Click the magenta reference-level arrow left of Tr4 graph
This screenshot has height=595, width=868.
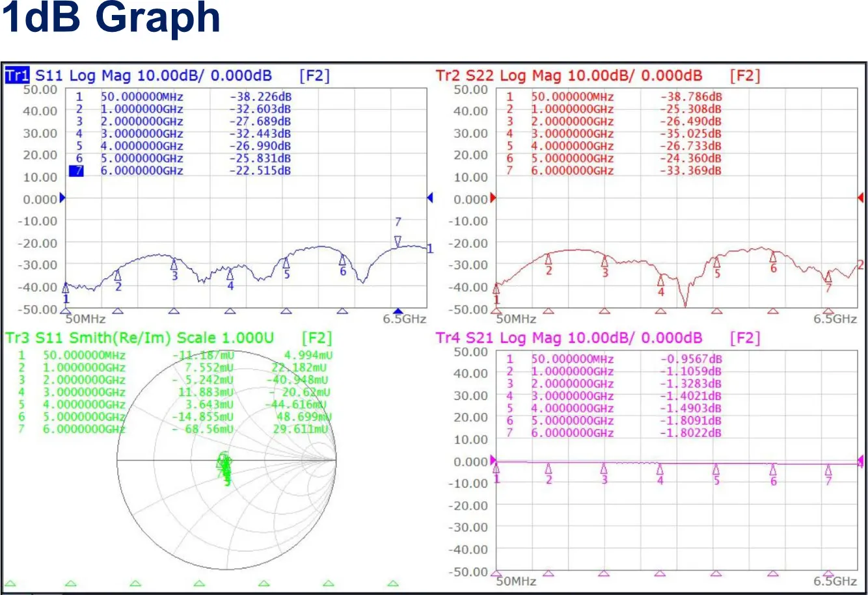493,460
